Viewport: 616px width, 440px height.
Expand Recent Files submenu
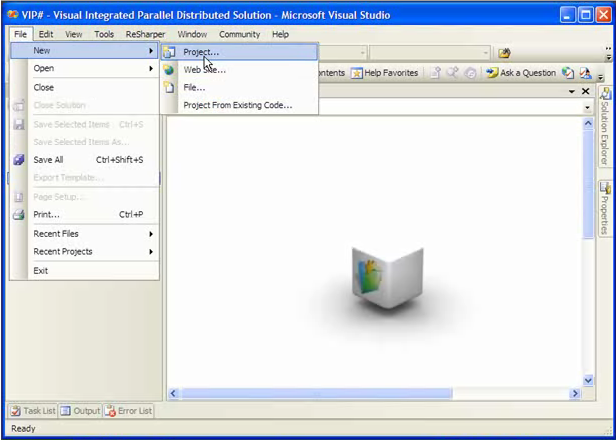coord(84,234)
